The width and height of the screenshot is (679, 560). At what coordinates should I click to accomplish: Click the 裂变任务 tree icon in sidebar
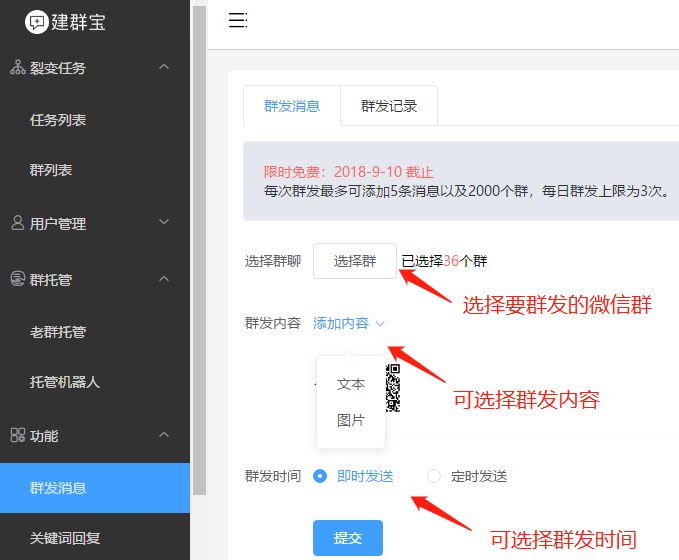tap(18, 67)
